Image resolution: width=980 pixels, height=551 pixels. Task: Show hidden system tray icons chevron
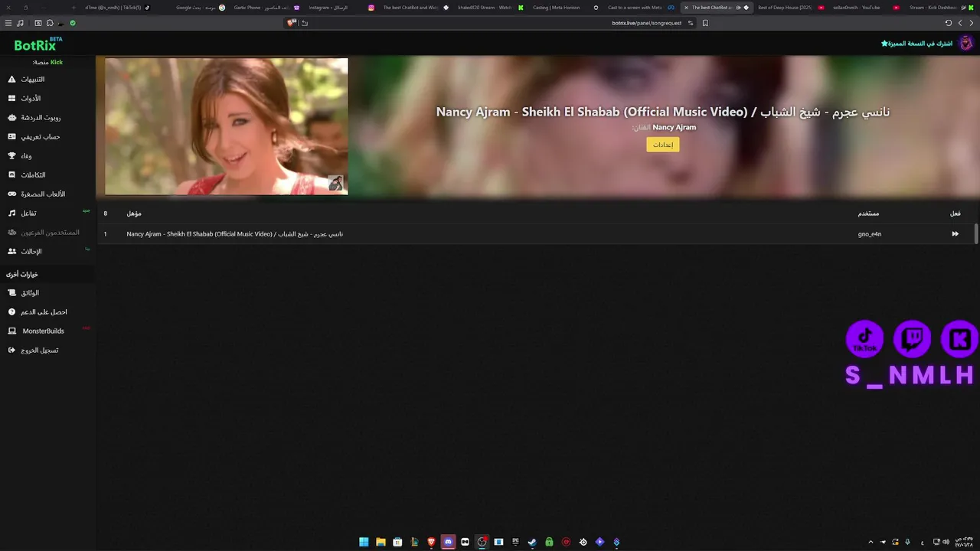[x=871, y=542]
